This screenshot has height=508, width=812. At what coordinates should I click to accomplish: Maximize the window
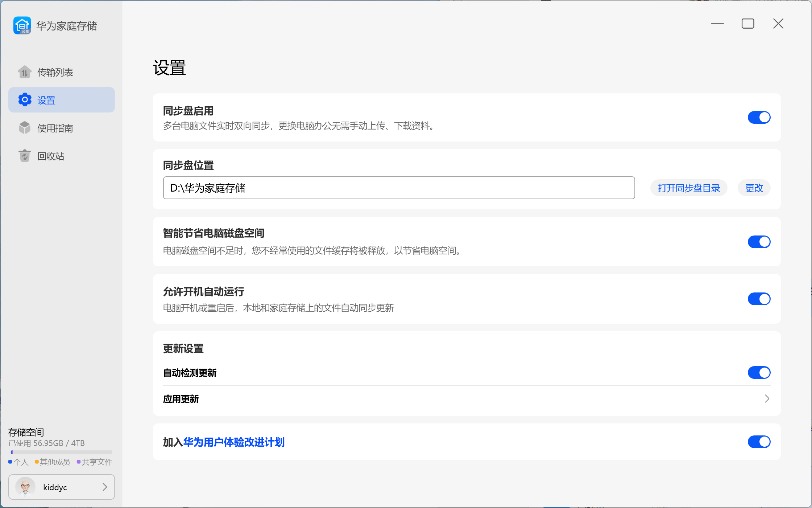pos(748,24)
